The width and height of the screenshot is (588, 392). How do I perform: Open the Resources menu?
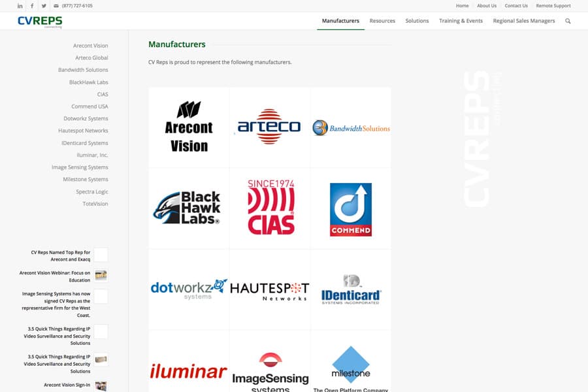[382, 21]
